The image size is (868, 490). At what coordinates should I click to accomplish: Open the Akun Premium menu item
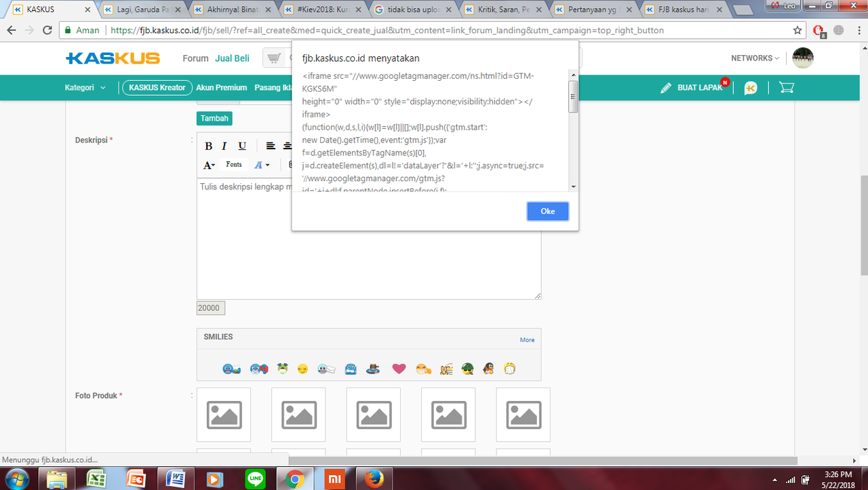click(222, 88)
